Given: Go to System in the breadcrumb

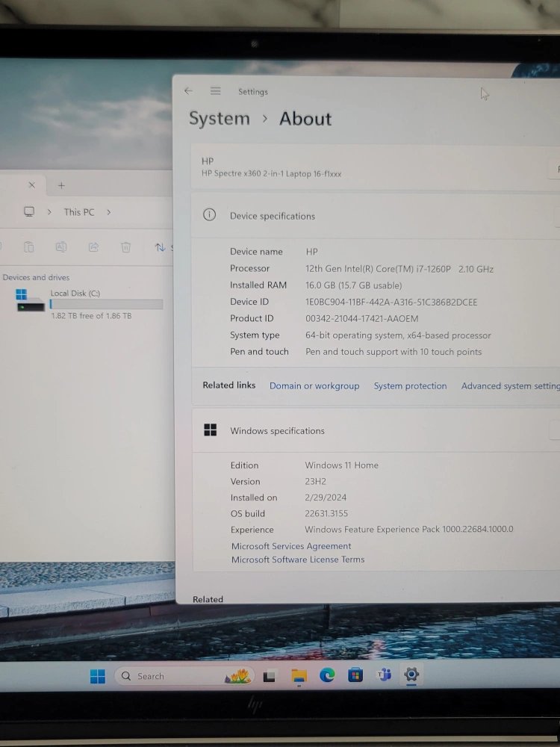Looking at the screenshot, I should 220,119.
